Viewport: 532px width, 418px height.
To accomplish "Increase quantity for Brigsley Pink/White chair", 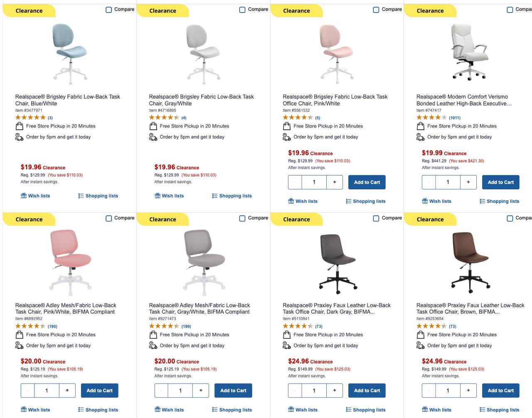I will point(335,182).
